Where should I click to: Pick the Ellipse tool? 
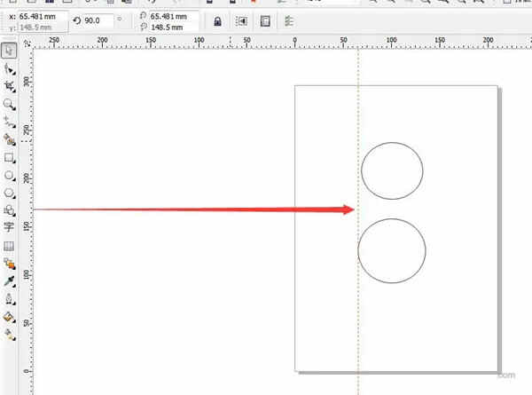point(9,175)
